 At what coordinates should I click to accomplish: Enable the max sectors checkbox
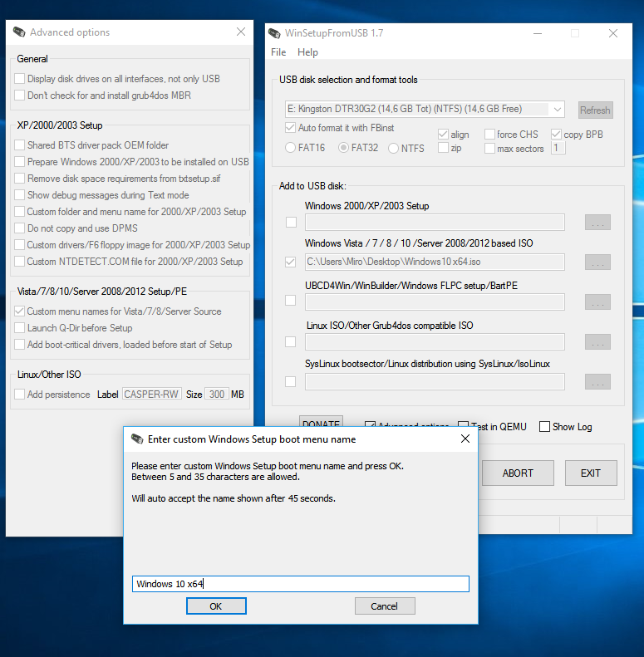[x=489, y=149]
